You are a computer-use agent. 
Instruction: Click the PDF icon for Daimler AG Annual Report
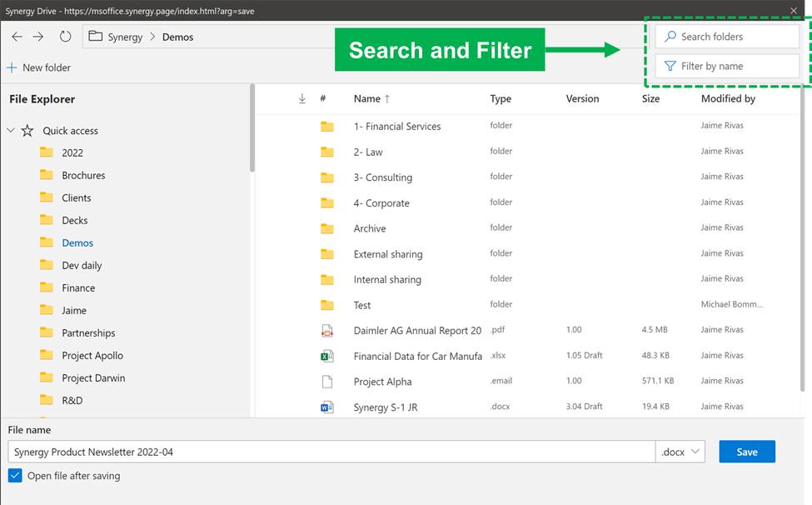[326, 331]
